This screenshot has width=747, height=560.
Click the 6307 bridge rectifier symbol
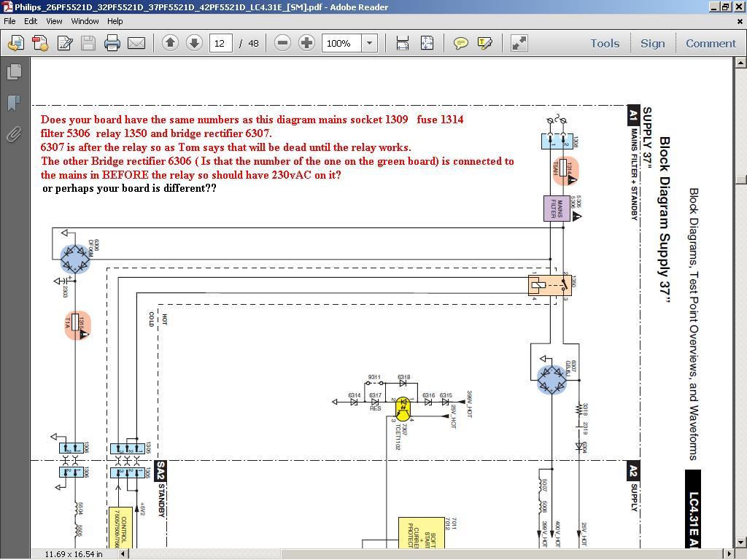551,379
